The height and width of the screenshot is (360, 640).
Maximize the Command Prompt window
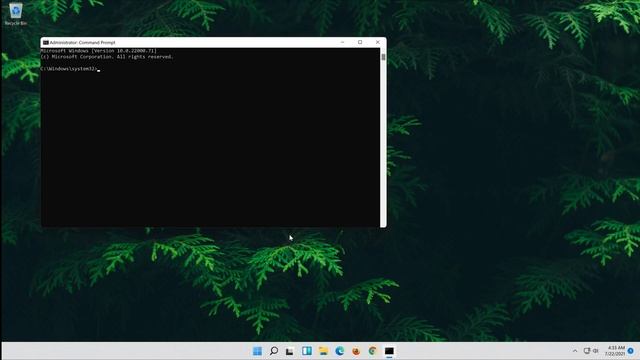pos(360,42)
